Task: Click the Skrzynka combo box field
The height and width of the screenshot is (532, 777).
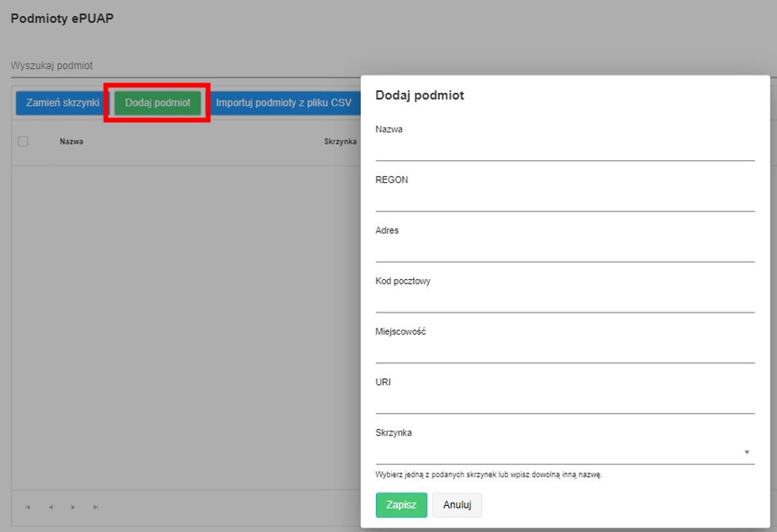Action: [565, 452]
